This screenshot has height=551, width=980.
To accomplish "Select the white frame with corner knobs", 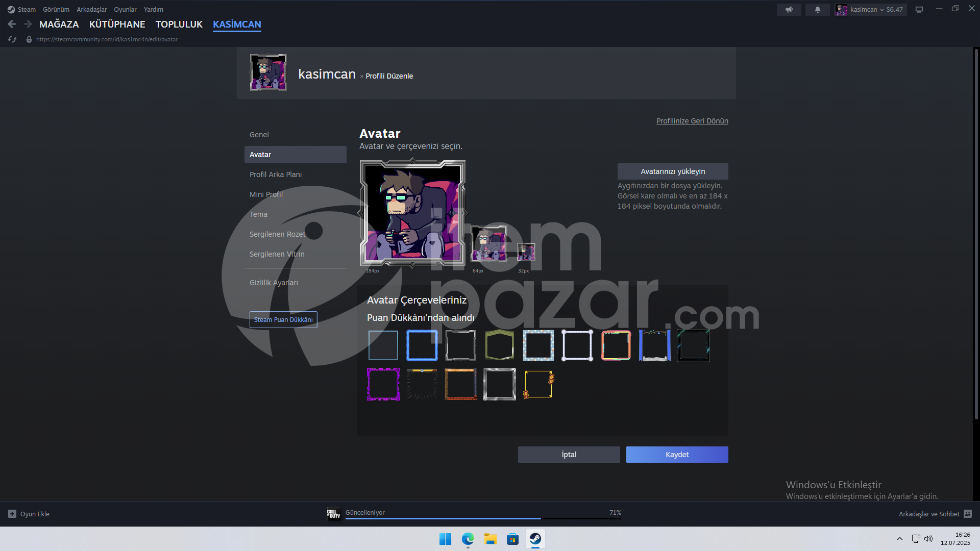I will [577, 345].
